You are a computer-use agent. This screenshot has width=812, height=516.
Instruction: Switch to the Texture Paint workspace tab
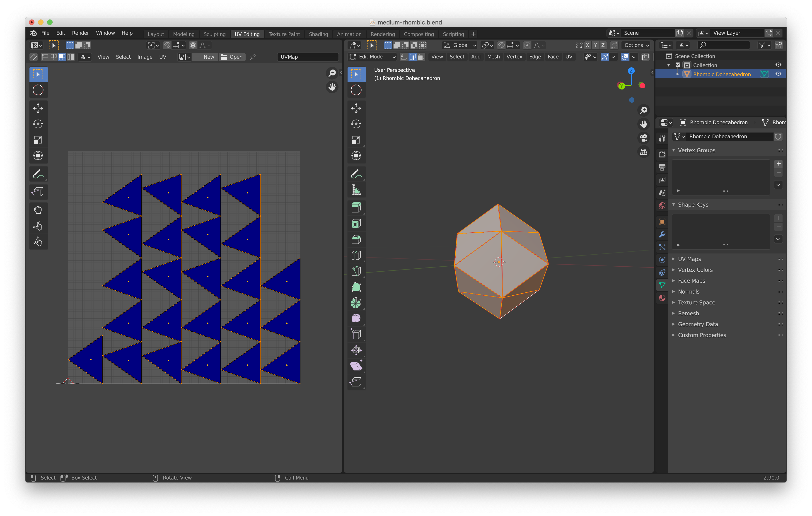(284, 34)
